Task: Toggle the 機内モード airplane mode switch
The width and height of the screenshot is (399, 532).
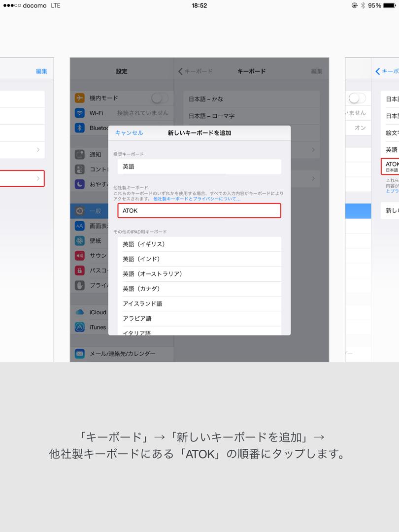Action: [x=160, y=98]
